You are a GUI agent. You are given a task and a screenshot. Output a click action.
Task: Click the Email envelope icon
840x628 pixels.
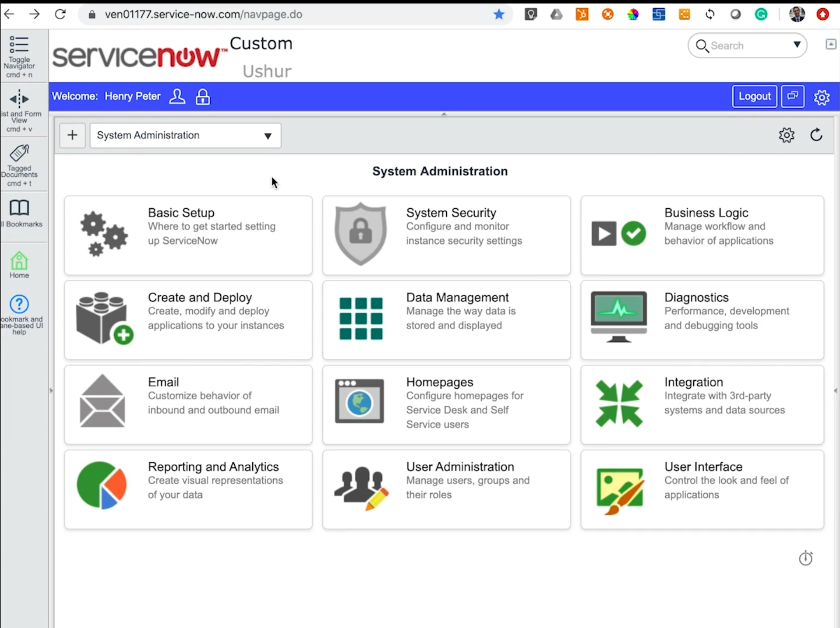point(102,401)
